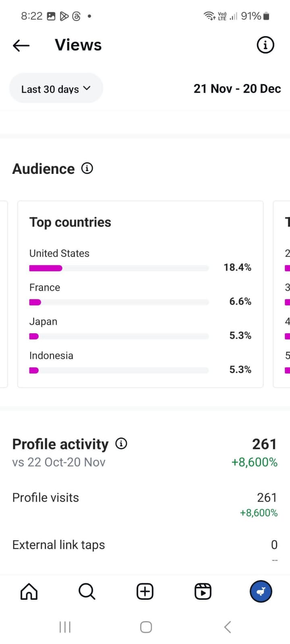This screenshot has height=644, width=290.
Task: Tap the Indonesia country entry
Action: [x=51, y=356]
